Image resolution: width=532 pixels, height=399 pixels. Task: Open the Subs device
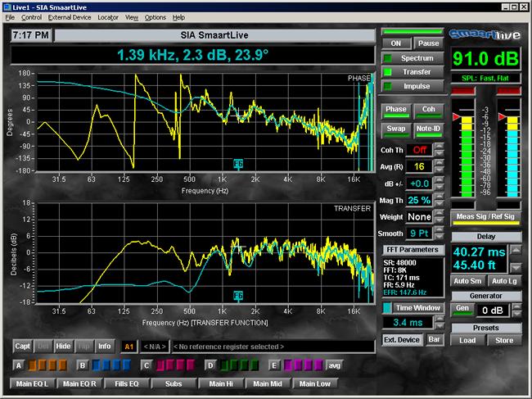174,383
